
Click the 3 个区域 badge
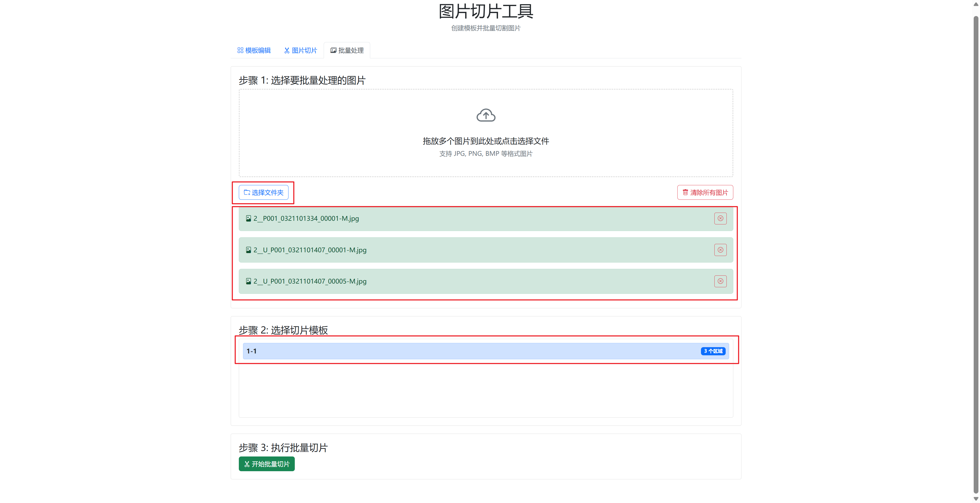click(x=713, y=351)
